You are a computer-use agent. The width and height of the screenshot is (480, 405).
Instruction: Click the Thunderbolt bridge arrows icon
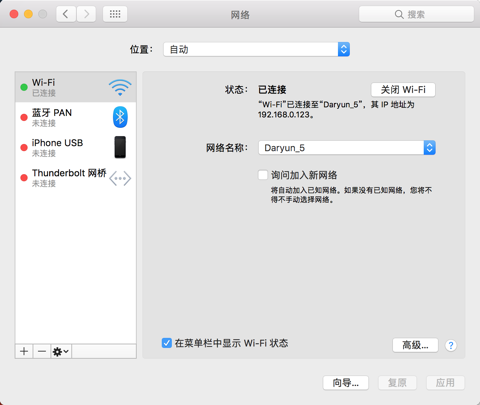pyautogui.click(x=120, y=178)
